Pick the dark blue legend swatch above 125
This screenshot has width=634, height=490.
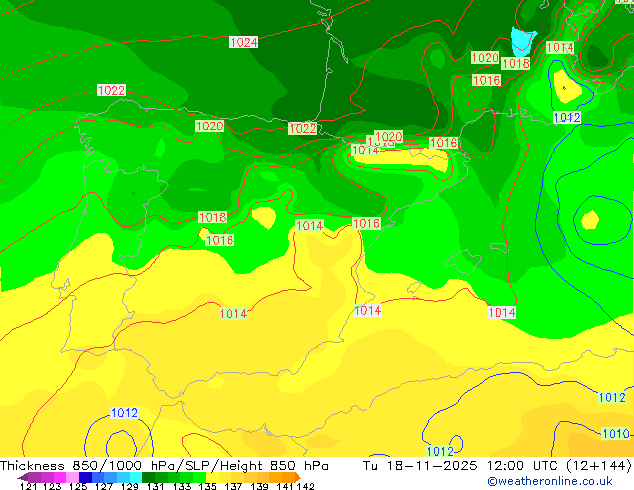click(x=85, y=477)
